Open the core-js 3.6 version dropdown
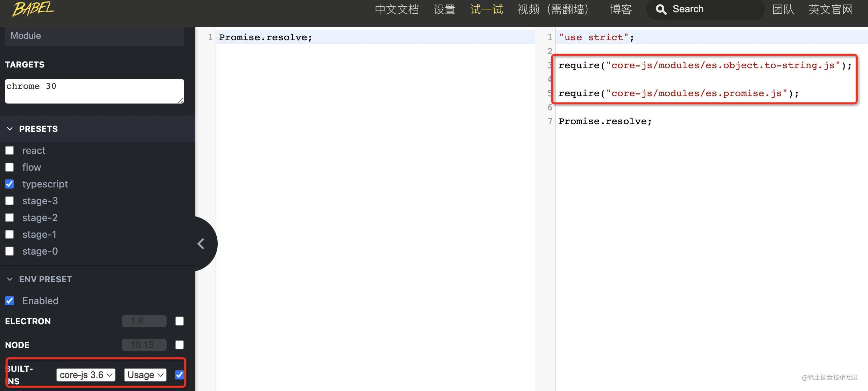Image resolution: width=868 pixels, height=391 pixels. (x=86, y=375)
